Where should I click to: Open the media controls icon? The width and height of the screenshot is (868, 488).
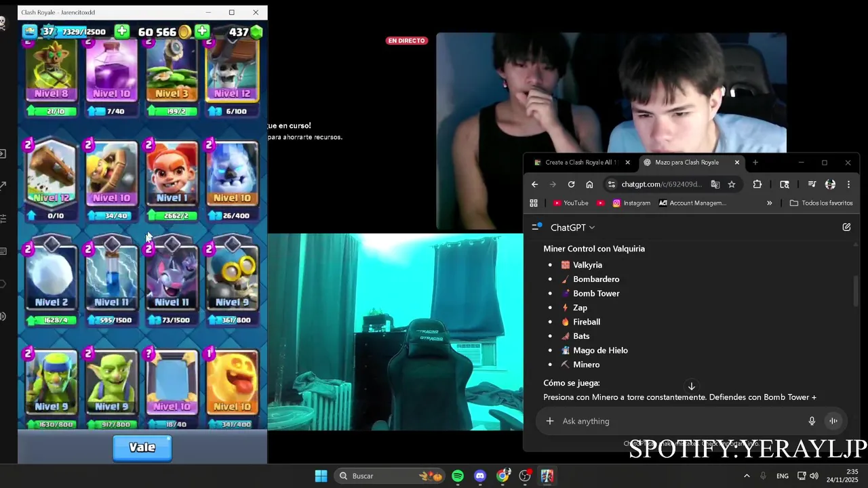(x=812, y=184)
